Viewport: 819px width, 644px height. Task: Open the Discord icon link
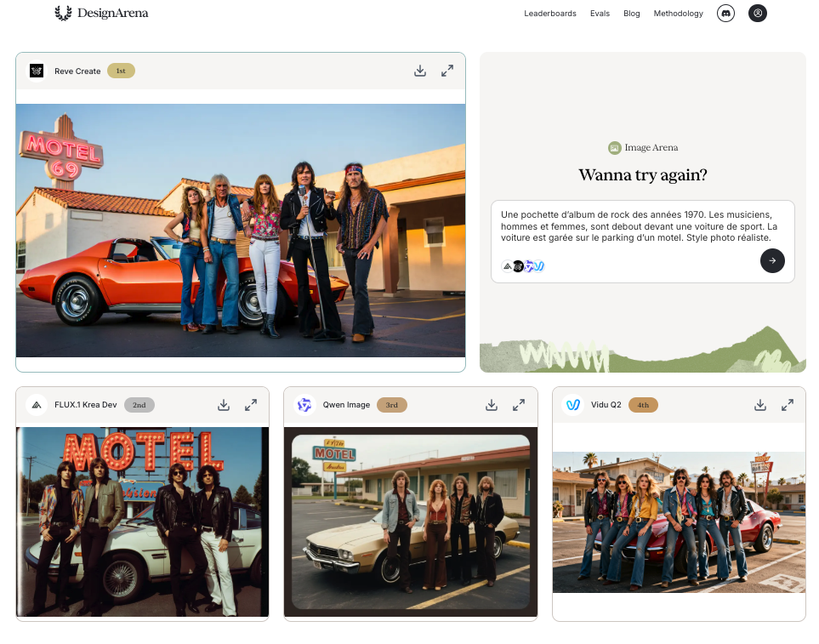(x=725, y=14)
